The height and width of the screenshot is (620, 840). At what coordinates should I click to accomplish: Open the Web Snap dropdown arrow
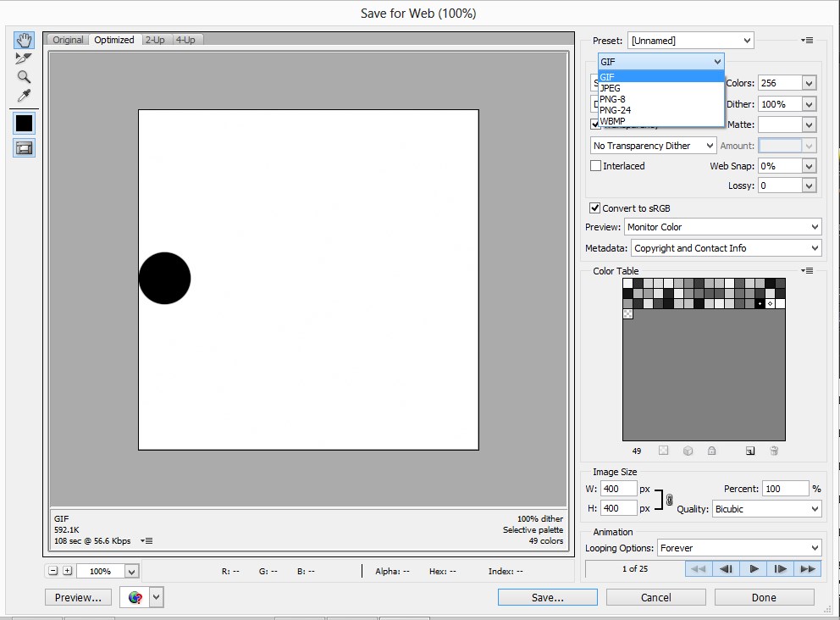809,166
